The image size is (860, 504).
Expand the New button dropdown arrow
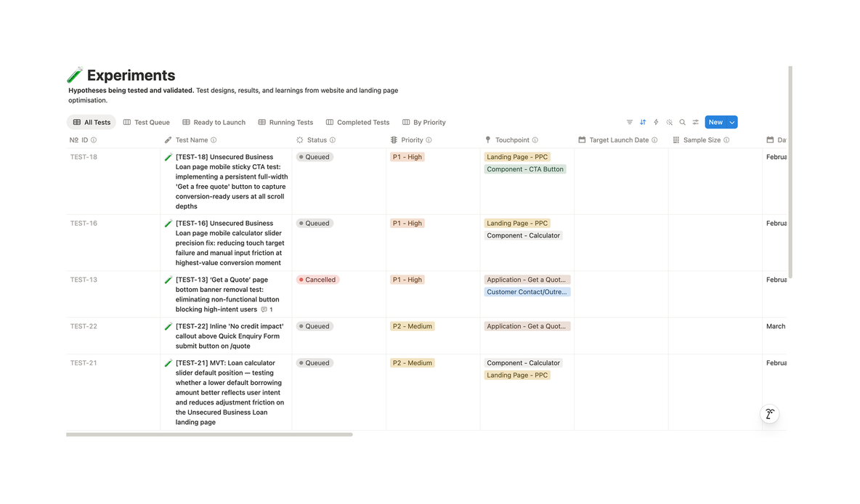pyautogui.click(x=732, y=122)
